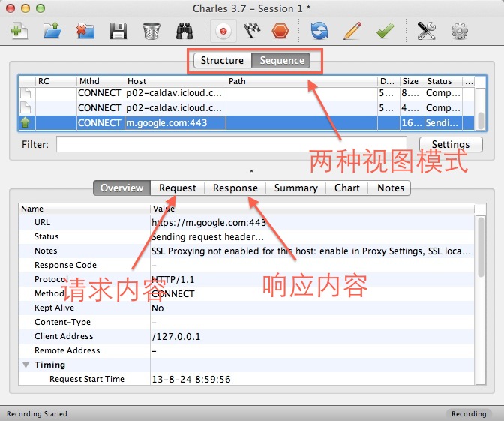Click the green upload arrow icon in the m.google.com row
The image size is (504, 421).
click(25, 122)
